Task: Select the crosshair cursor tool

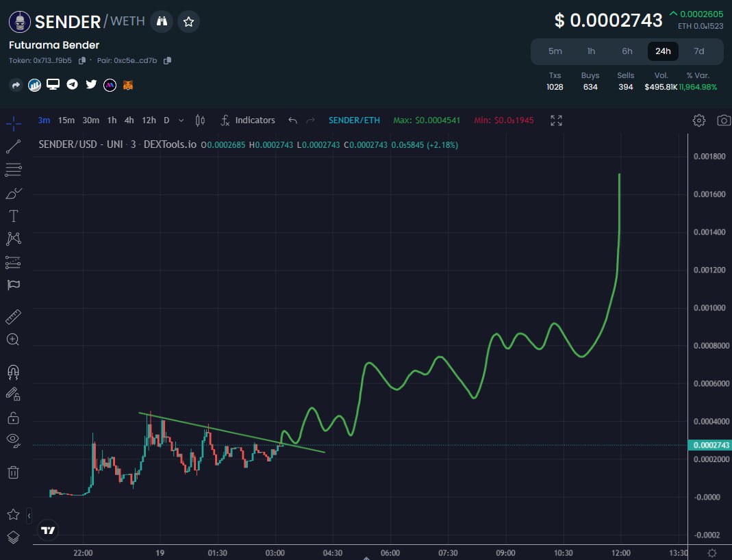Action: tap(14, 124)
